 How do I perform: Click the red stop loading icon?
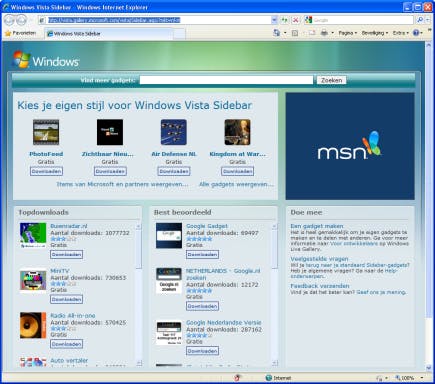pos(295,20)
